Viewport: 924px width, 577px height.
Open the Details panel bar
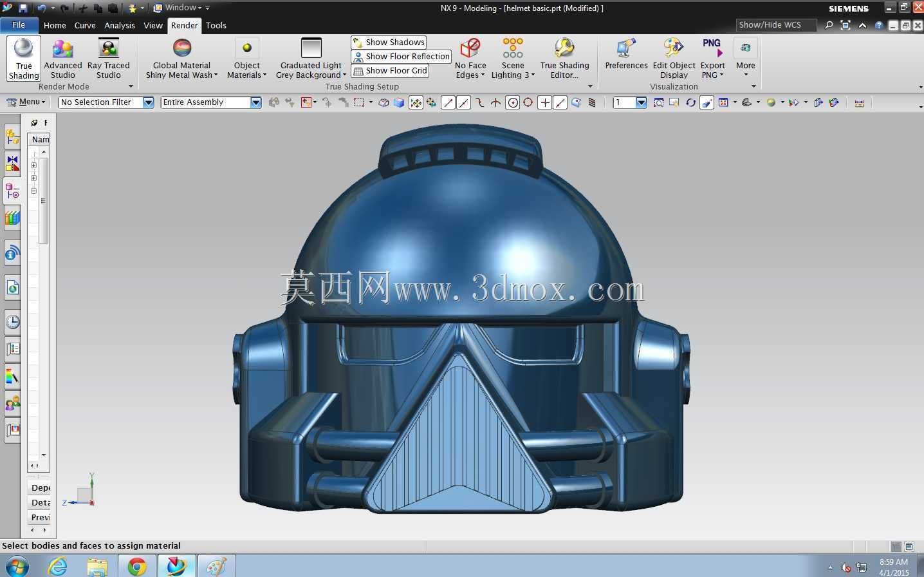tap(39, 502)
